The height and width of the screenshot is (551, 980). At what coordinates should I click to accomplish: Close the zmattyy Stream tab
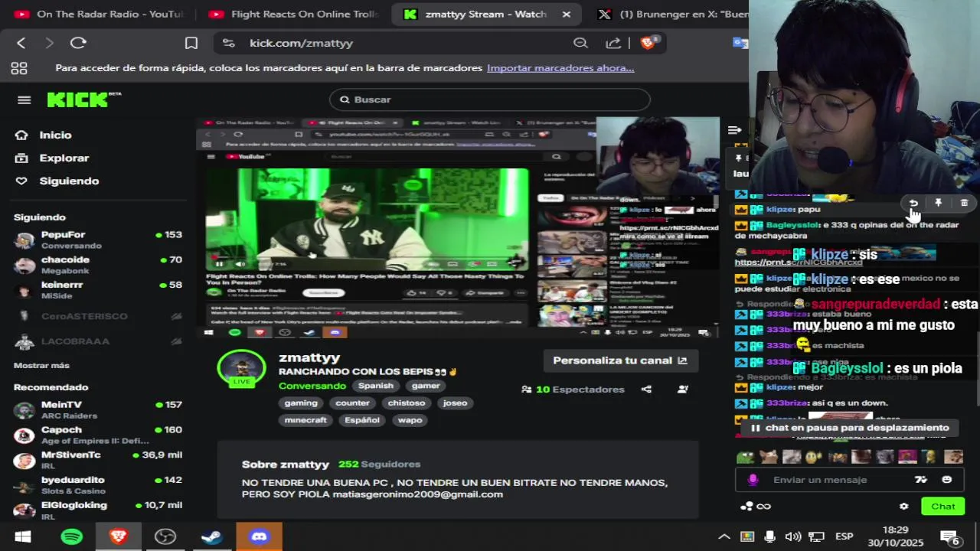[567, 14]
